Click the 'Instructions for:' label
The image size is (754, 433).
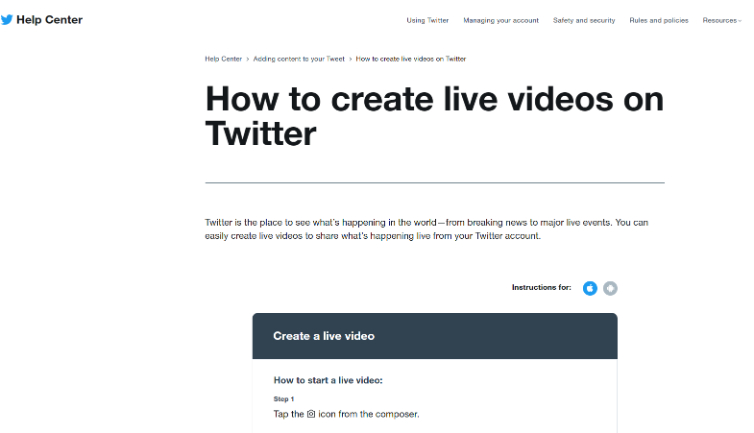(x=541, y=287)
